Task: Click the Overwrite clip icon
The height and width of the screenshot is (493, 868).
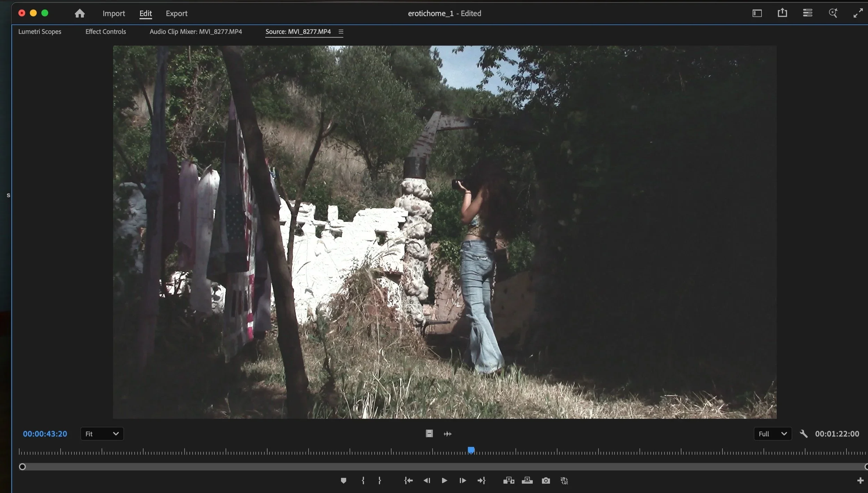Action: tap(527, 481)
